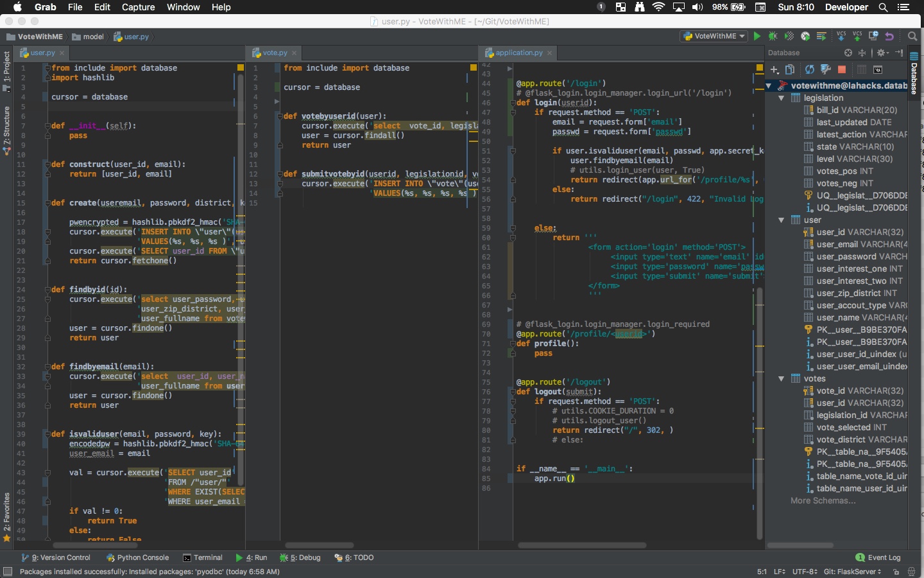Collapse the legislation table node
The height and width of the screenshot is (578, 924).
[782, 98]
